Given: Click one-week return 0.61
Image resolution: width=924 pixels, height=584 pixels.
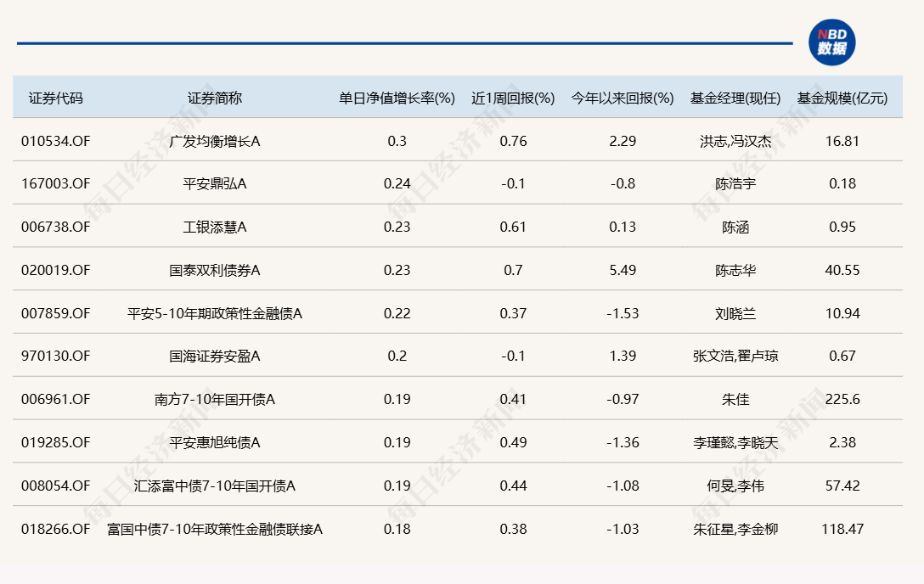Looking at the screenshot, I should [x=513, y=227].
